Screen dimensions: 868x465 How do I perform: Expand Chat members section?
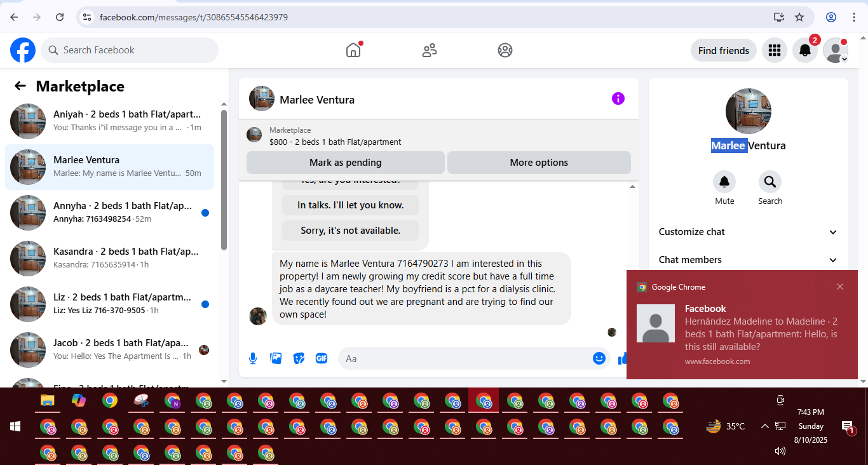tap(748, 260)
